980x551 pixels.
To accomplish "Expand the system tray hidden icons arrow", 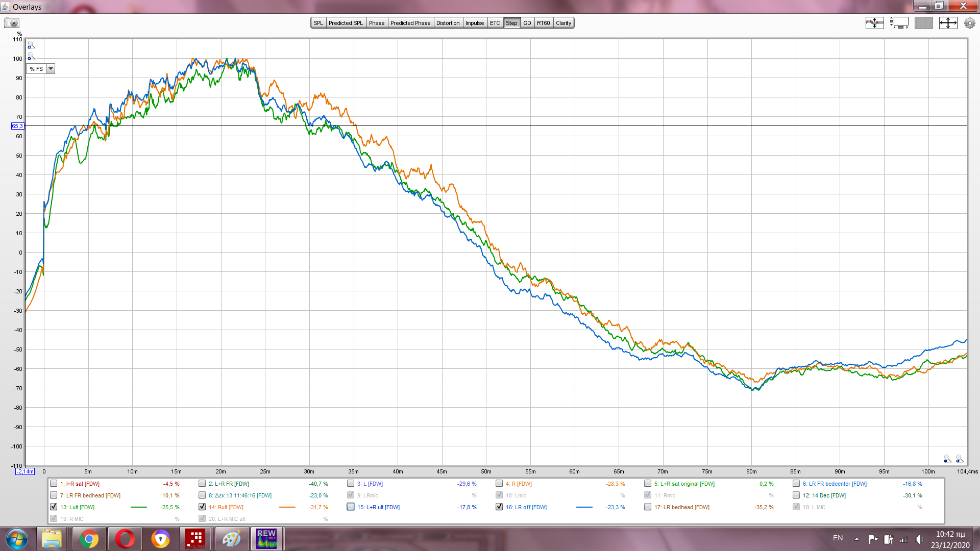I will coord(856,539).
